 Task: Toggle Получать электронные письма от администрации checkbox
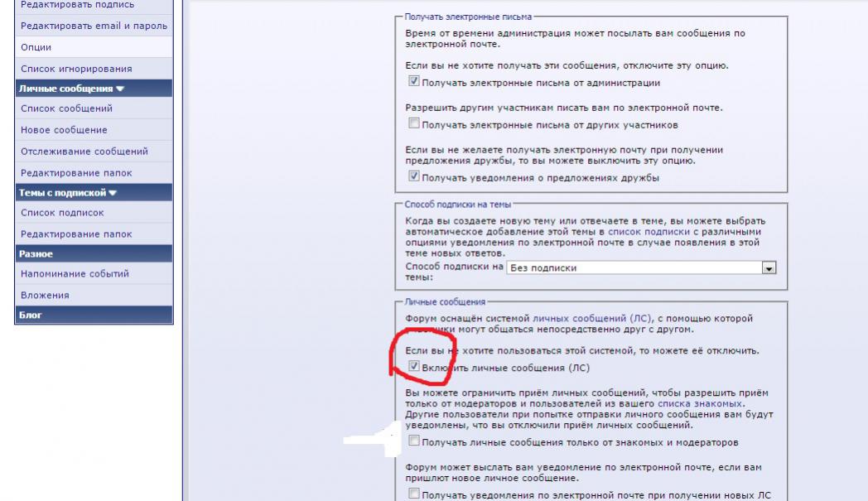(x=414, y=82)
